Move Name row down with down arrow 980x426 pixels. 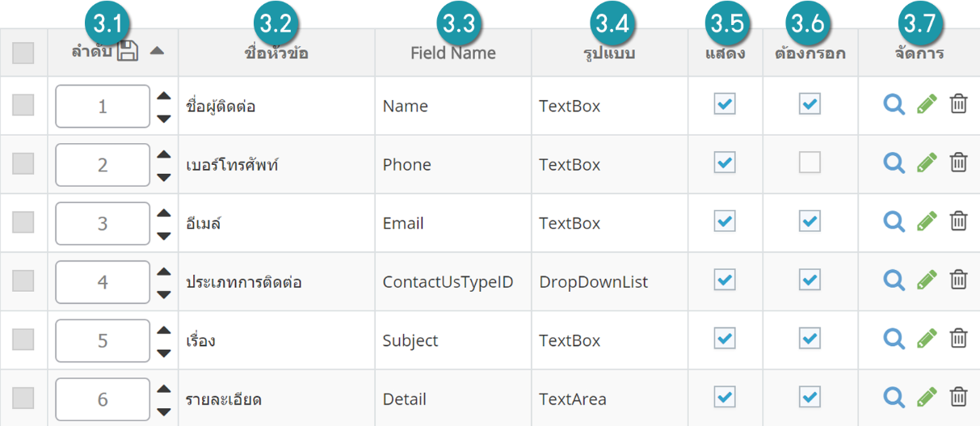coord(164,119)
